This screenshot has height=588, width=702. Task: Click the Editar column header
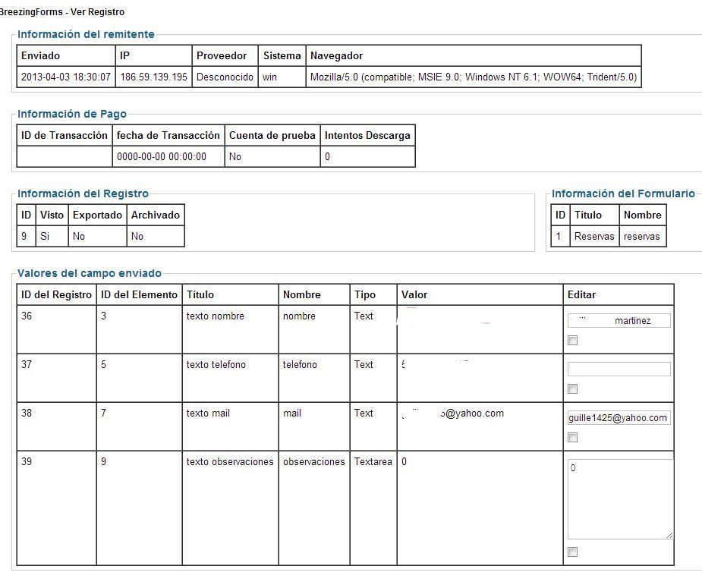click(x=581, y=294)
